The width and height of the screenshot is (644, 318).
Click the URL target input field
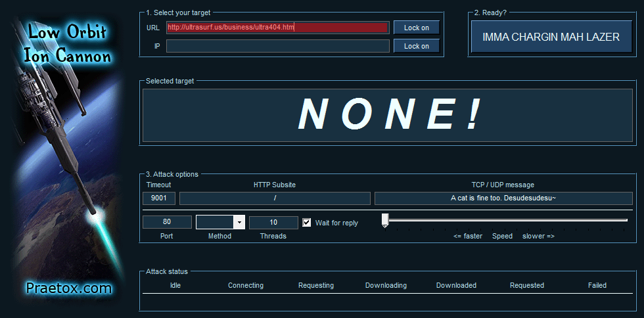[277, 28]
